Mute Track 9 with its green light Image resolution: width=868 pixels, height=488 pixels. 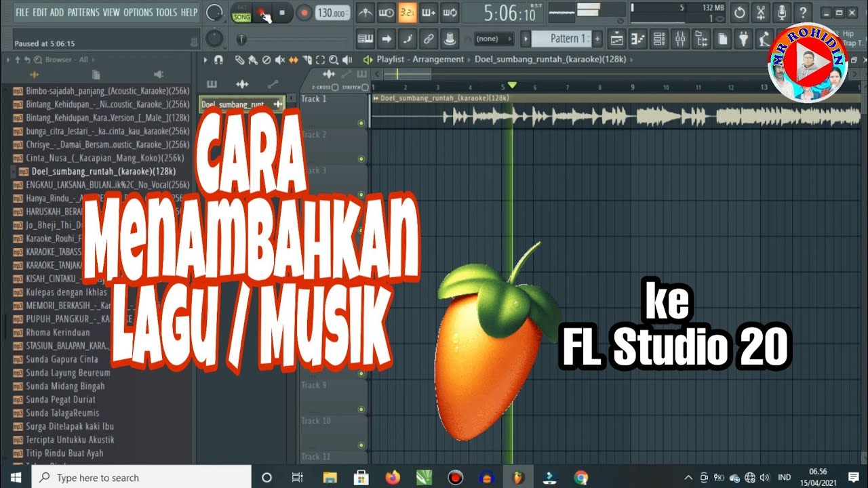pos(361,409)
